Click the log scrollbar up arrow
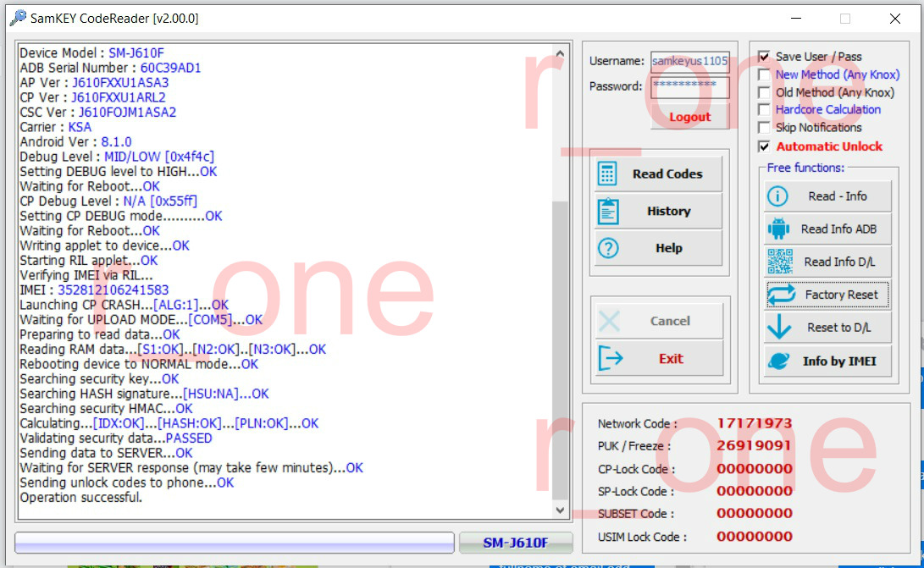924x568 pixels. click(560, 53)
